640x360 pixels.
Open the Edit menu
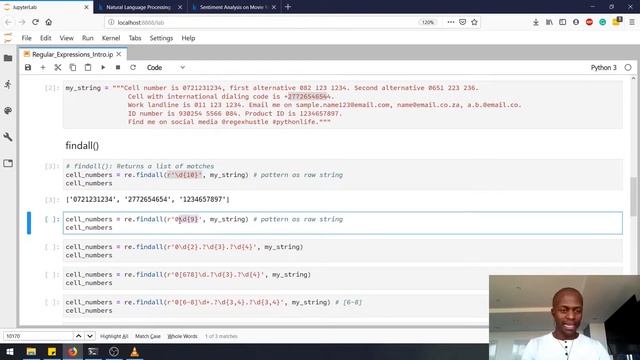[45, 38]
